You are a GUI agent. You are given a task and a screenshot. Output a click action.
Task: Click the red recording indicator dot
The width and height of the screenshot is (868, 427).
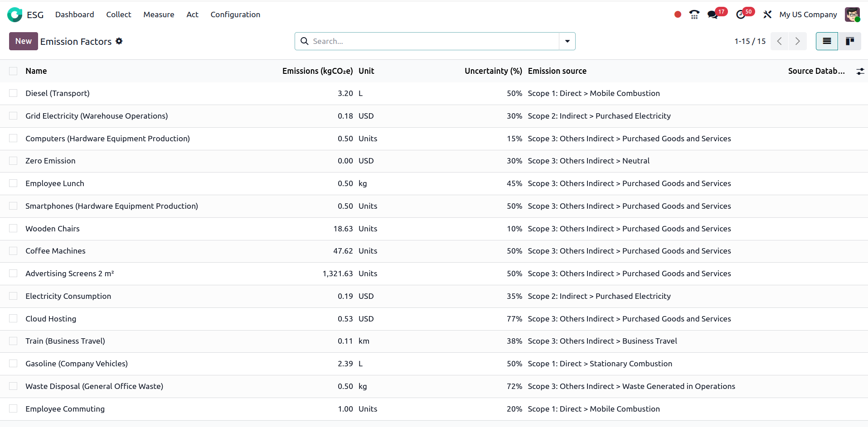(678, 14)
